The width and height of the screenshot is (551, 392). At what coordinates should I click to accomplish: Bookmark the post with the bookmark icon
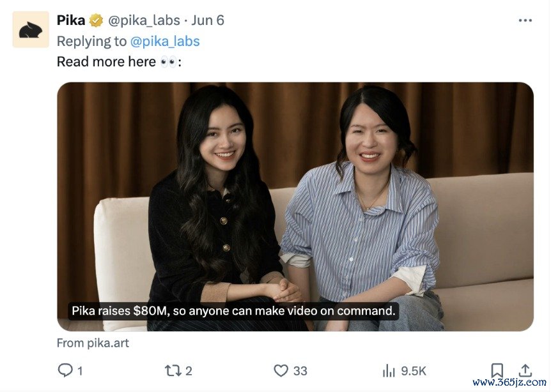[x=497, y=370]
